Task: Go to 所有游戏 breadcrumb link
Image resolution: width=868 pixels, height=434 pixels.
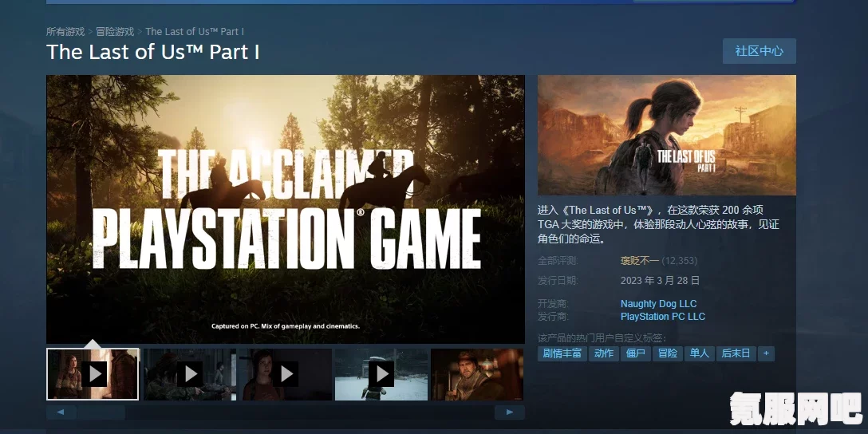Action: pyautogui.click(x=65, y=32)
